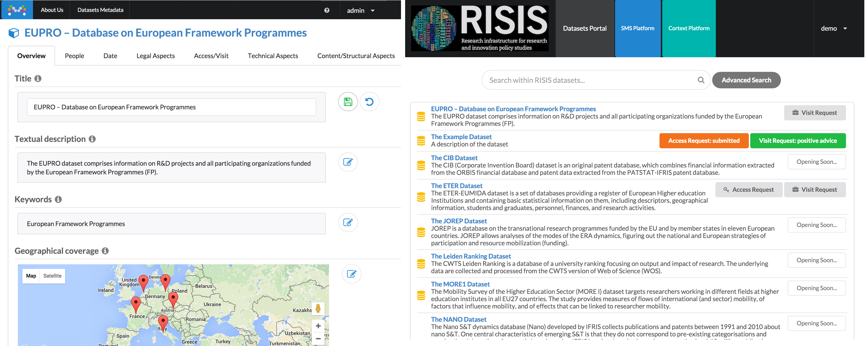Show info icon next to Geographical coverage
The height and width of the screenshot is (346, 868).
point(105,251)
